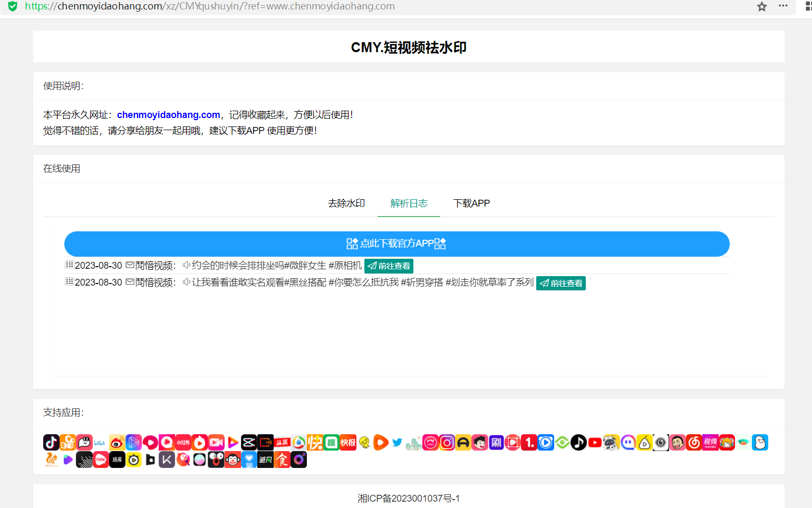Click the CapCut (Jianying) icon

pyautogui.click(x=249, y=443)
